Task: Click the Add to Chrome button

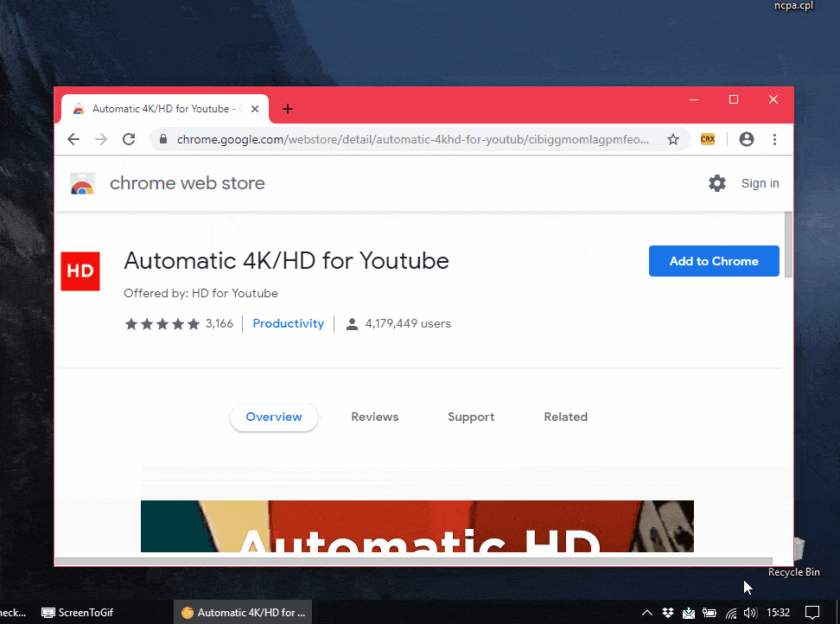Action: (x=714, y=260)
